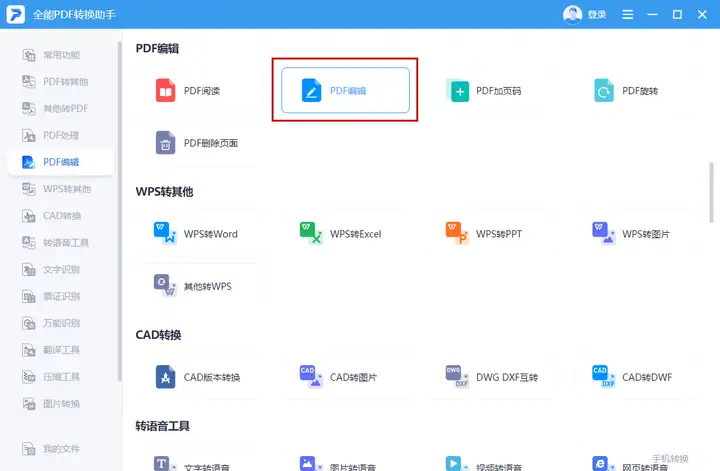Click the 登录 login link
Image resolution: width=720 pixels, height=471 pixels.
(x=597, y=15)
